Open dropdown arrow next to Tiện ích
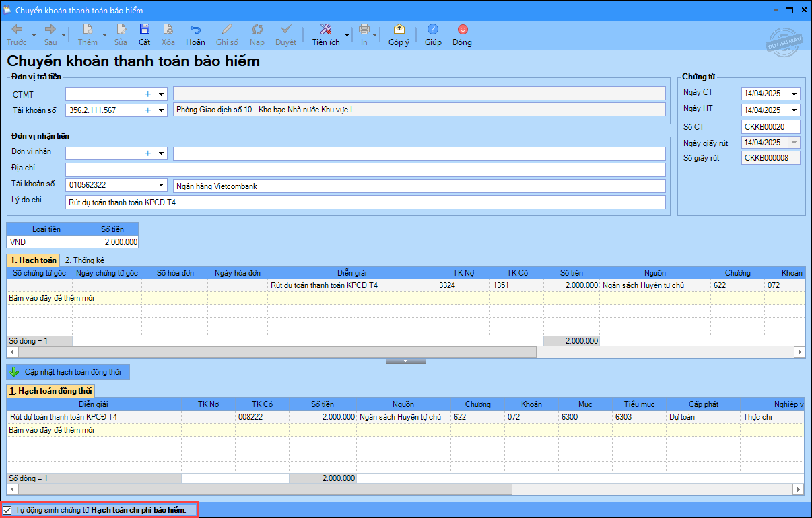Viewport: 812px width, 518px height. point(347,35)
